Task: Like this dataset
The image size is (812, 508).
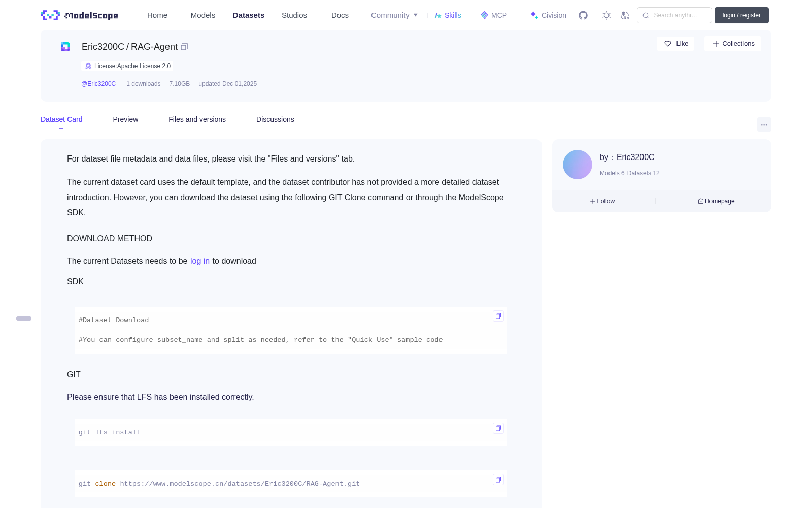Action: point(676,44)
